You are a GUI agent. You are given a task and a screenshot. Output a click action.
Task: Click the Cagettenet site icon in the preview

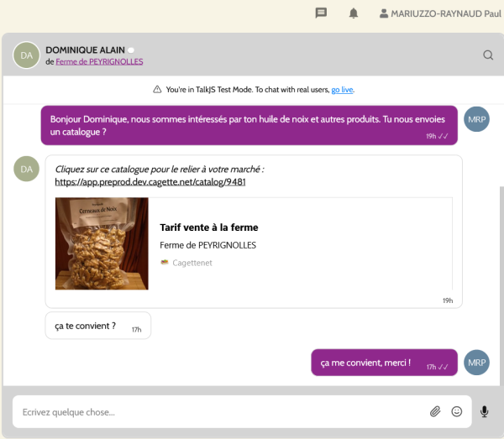(165, 263)
